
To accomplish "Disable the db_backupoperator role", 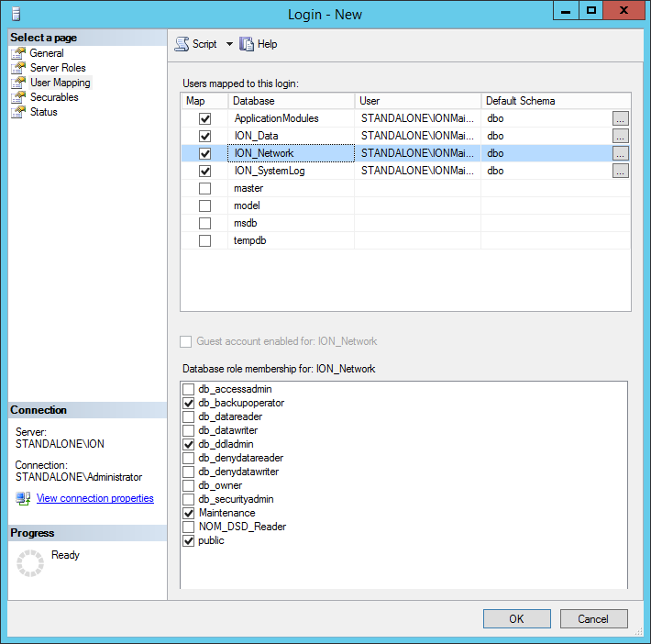I will click(189, 403).
